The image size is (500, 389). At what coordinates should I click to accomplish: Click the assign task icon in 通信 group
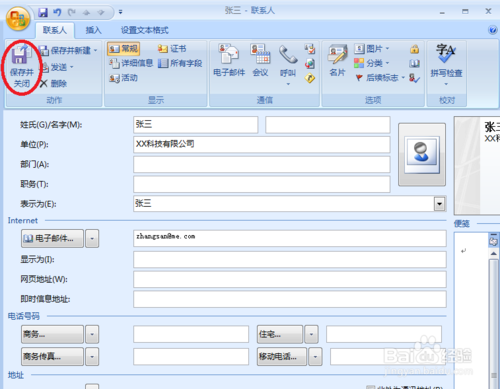(x=310, y=49)
